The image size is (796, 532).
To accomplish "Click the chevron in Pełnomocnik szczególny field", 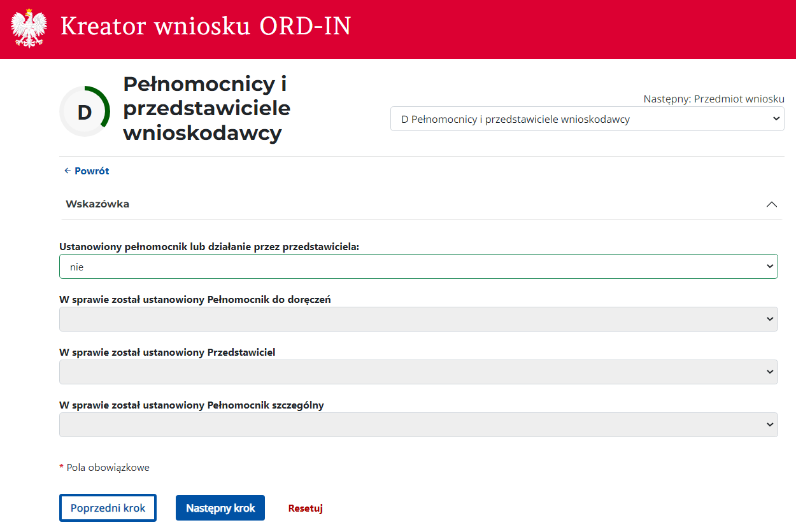I will point(770,424).
